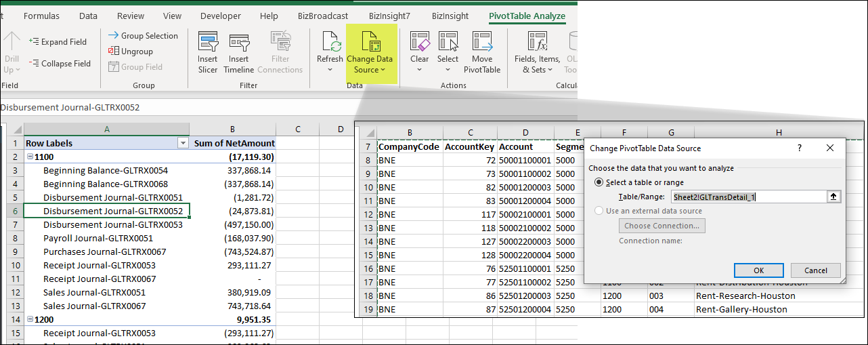Click Rent-Gallery-Houston cell
Viewport: 868px width, 345px height.
[x=779, y=309]
